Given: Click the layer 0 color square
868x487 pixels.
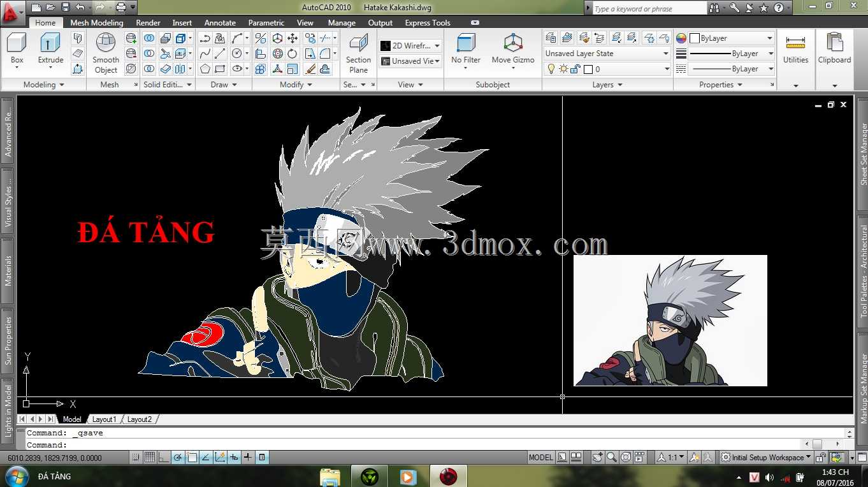Looking at the screenshot, I should point(588,69).
